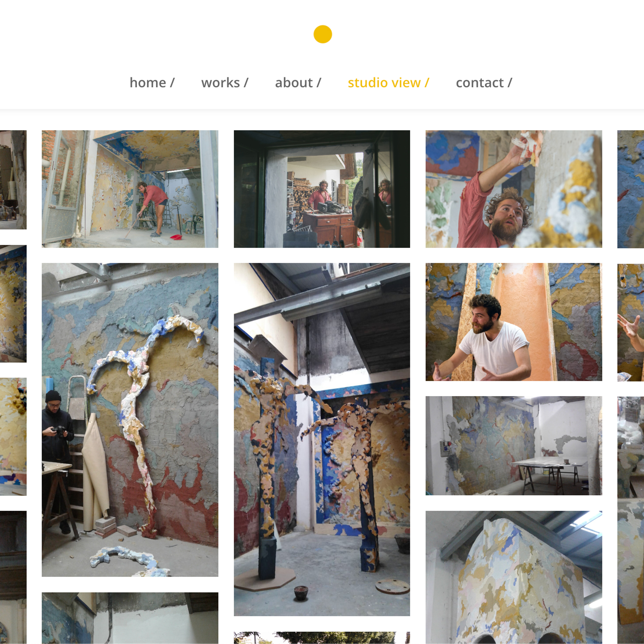Open photo of photographer beside wall sculpture

(130, 420)
